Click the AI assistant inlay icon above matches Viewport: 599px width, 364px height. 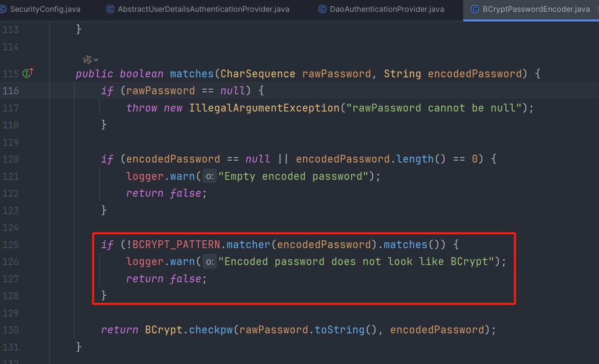87,60
